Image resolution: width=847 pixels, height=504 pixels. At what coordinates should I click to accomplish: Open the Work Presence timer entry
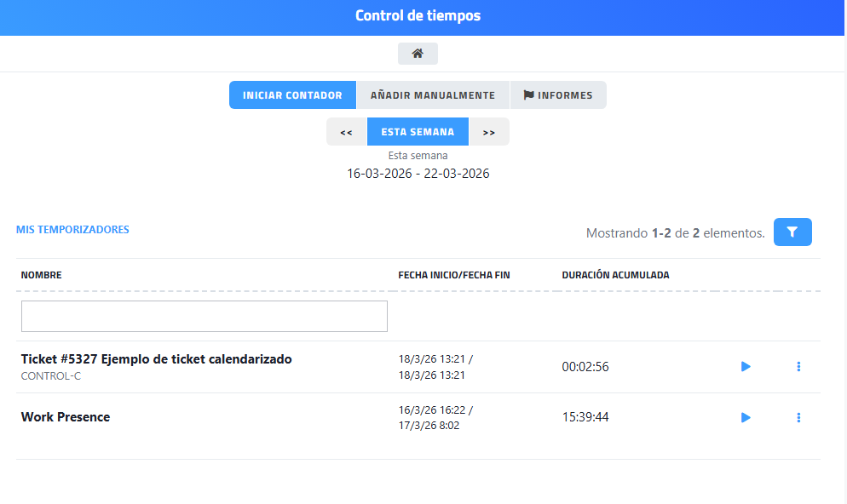click(66, 417)
